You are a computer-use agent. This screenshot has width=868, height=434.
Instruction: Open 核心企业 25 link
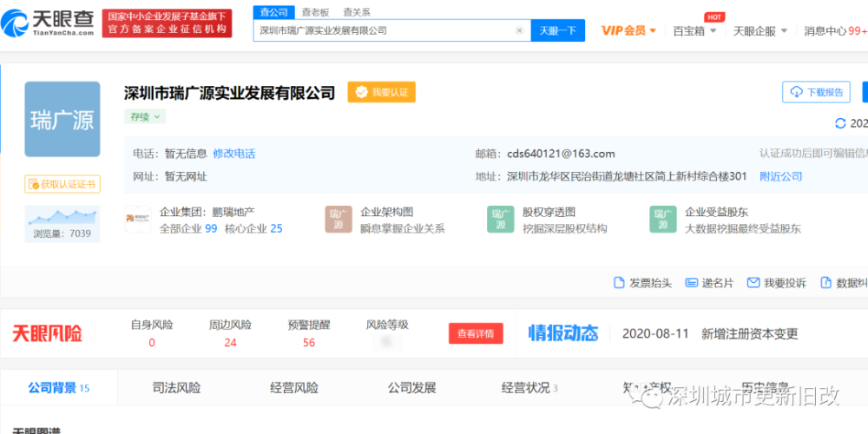coord(253,228)
